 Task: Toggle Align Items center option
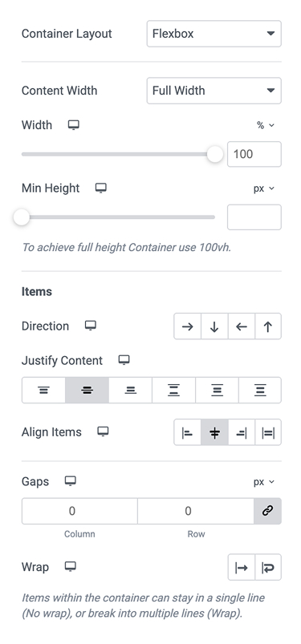[214, 432]
